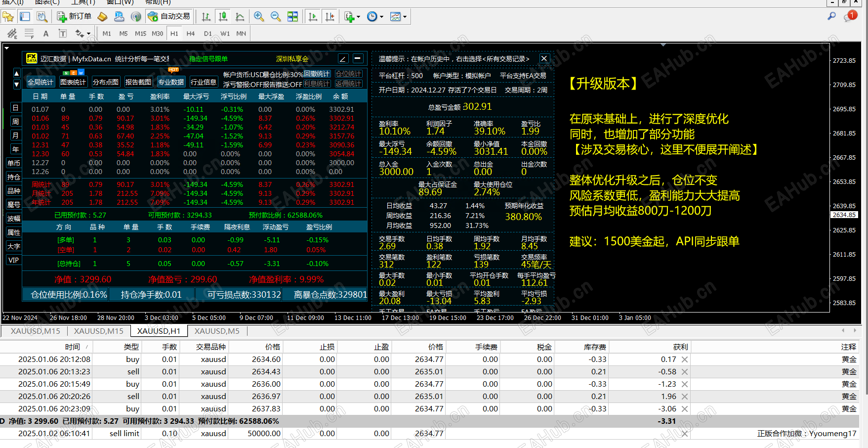Viewport: 868px width, 448px height.
Task: Open the Favorites star-folder toolbar icon
Action: [x=8, y=17]
